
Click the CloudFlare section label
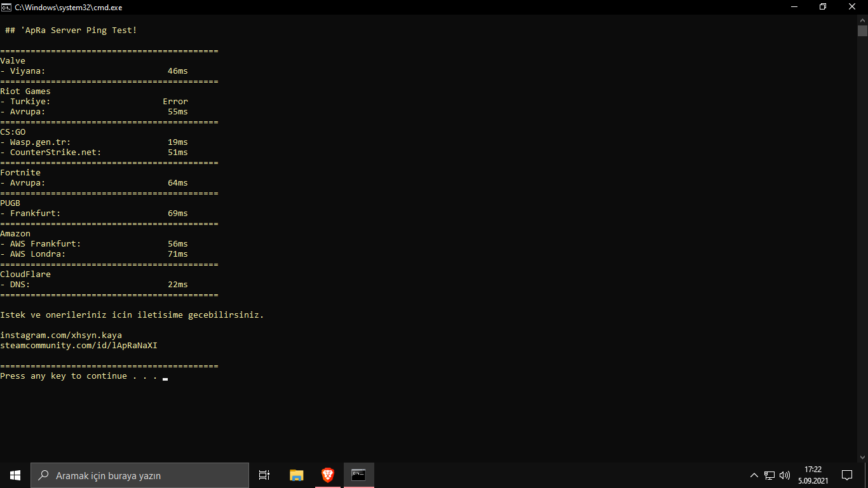click(x=25, y=274)
